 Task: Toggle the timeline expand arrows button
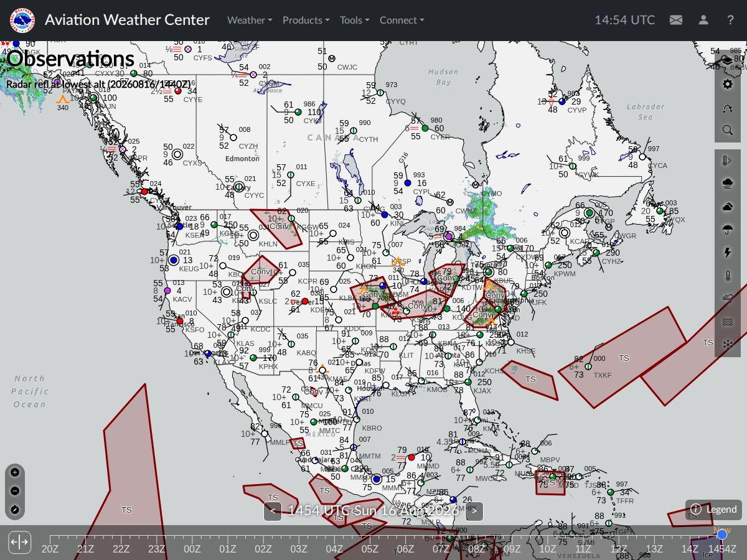click(x=19, y=542)
